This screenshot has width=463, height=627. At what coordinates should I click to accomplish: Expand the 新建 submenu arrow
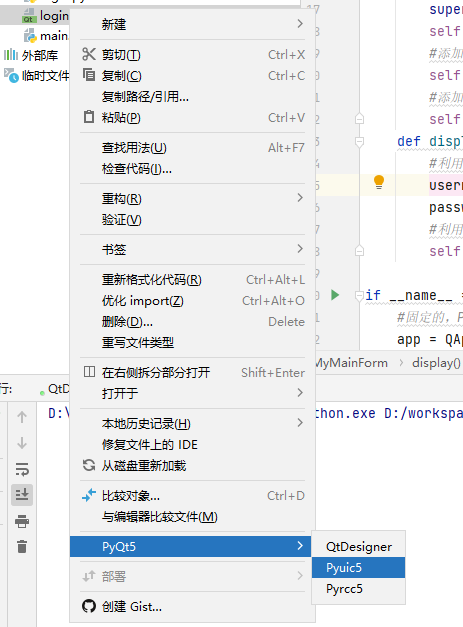tap(300, 24)
